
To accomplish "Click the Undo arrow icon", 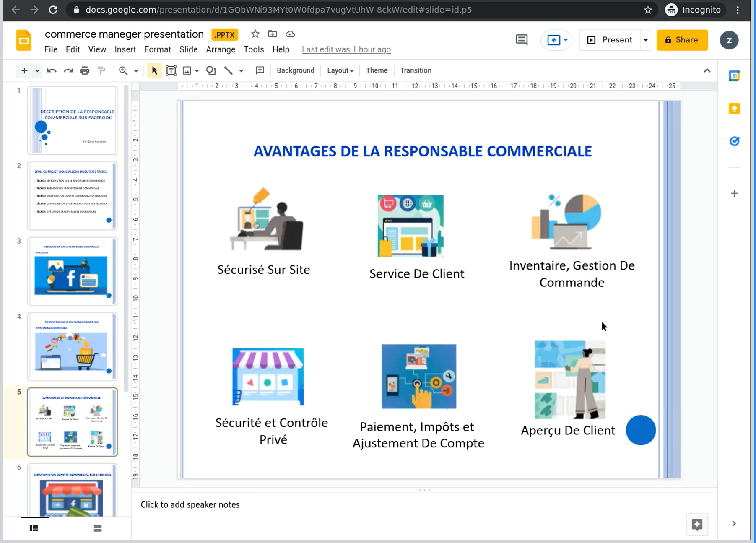I will pyautogui.click(x=52, y=70).
